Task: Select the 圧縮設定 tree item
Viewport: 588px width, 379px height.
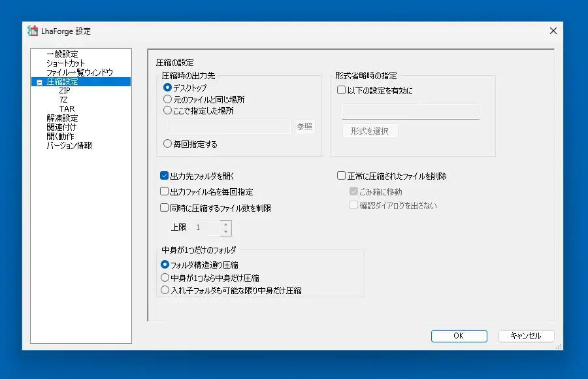Action: coord(62,82)
